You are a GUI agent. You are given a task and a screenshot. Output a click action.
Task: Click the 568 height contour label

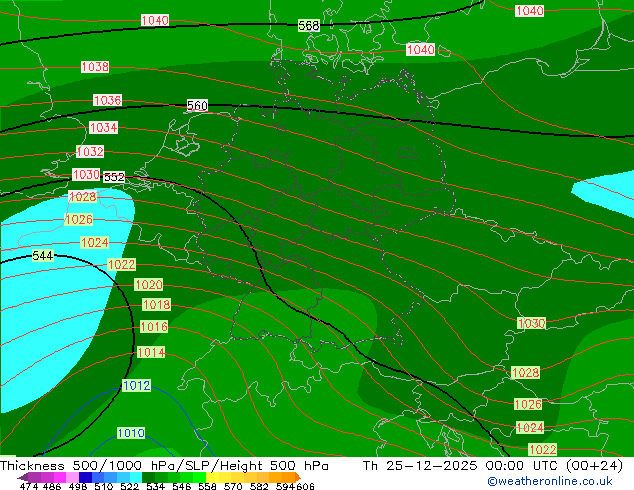(x=309, y=25)
